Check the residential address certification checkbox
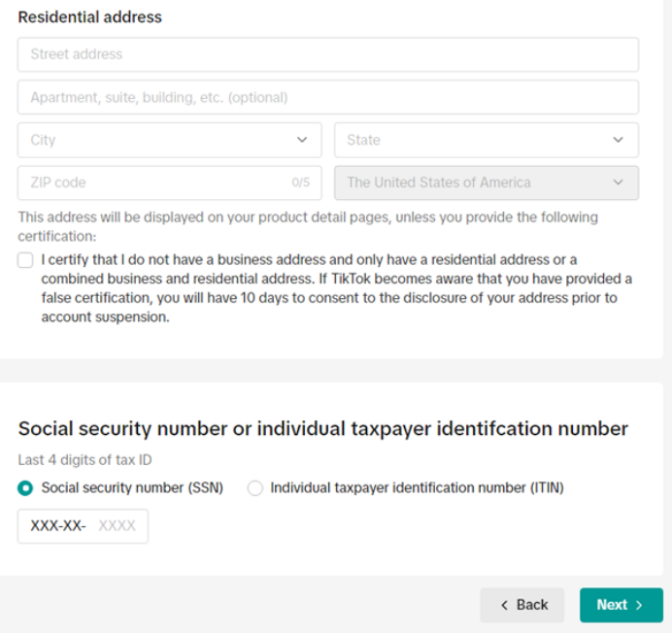The image size is (672, 633). click(25, 260)
